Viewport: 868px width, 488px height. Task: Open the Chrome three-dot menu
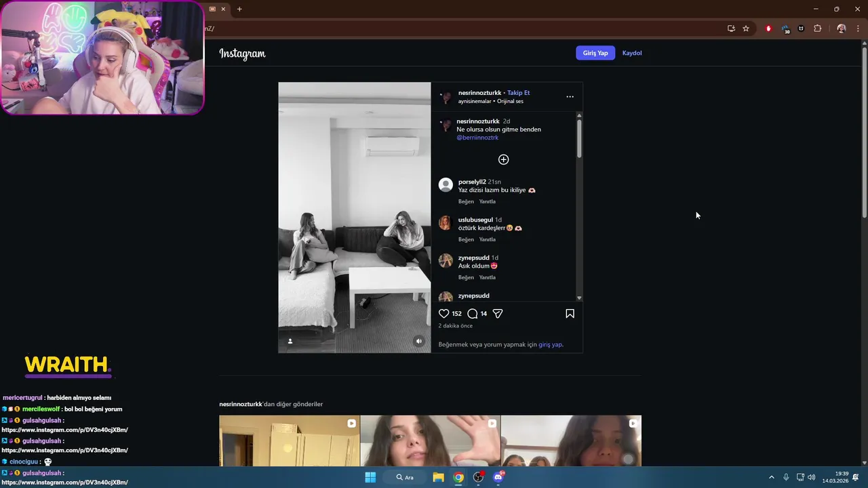(x=858, y=28)
